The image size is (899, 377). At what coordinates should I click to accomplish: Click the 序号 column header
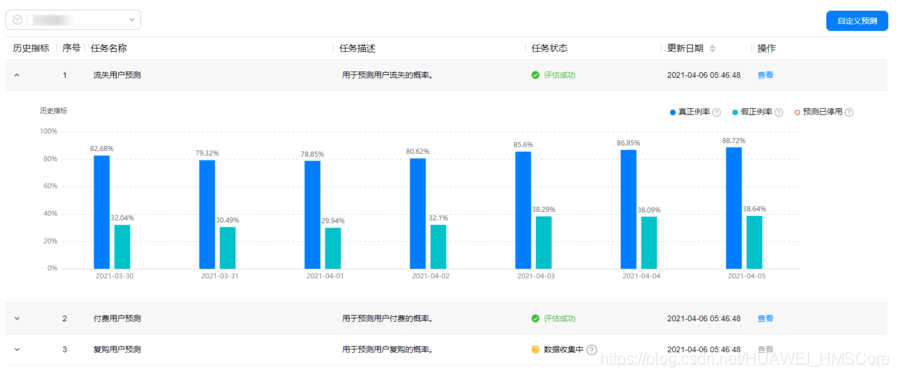click(71, 49)
